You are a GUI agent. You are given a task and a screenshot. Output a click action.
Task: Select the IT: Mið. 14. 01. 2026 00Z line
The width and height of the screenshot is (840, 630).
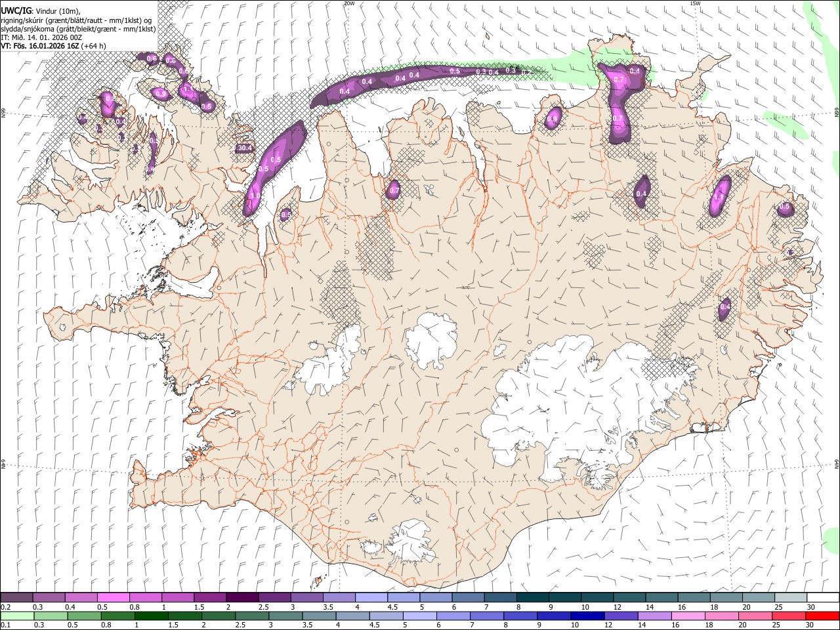pos(41,37)
